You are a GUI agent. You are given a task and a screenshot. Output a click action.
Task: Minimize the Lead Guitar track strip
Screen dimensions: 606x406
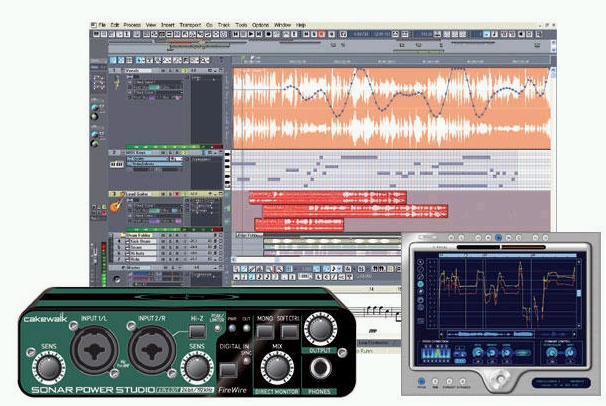pos(215,194)
